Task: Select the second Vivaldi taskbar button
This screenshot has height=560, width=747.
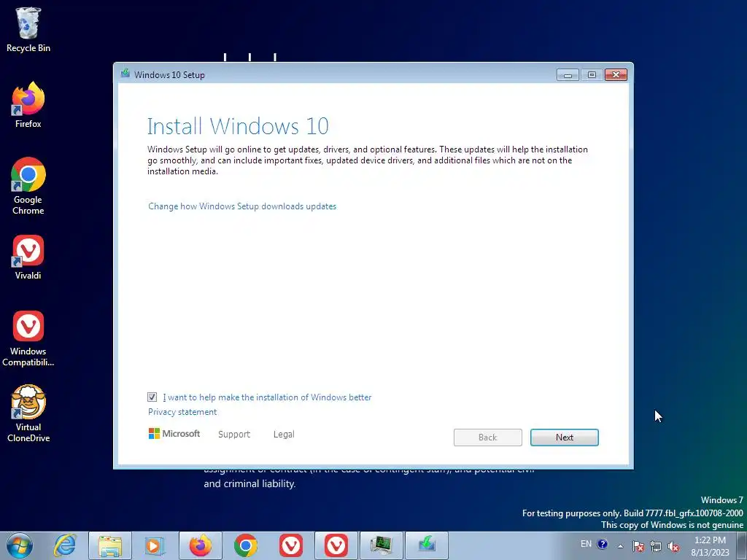Action: [336, 545]
